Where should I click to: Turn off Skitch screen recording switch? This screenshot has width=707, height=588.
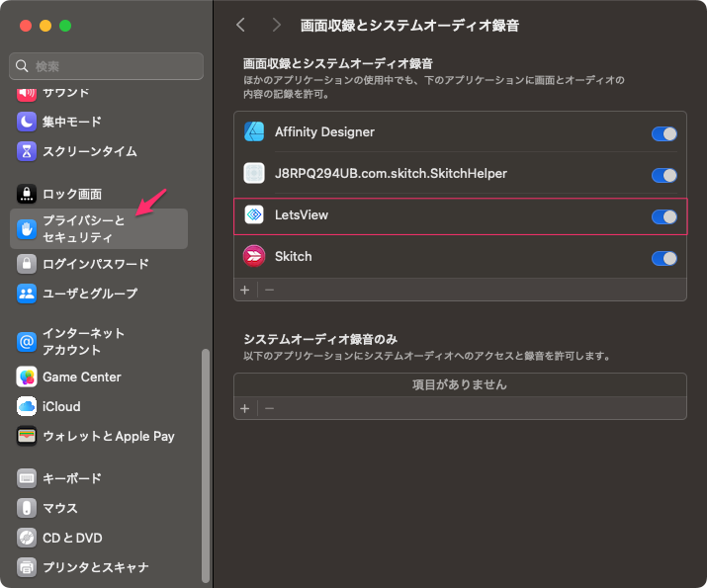[x=663, y=258]
